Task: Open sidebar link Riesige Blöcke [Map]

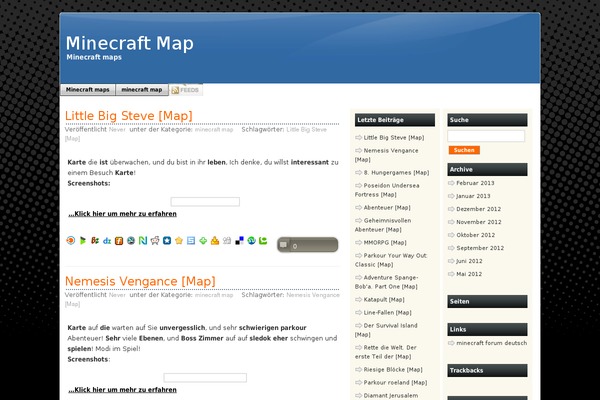Action: (393, 370)
